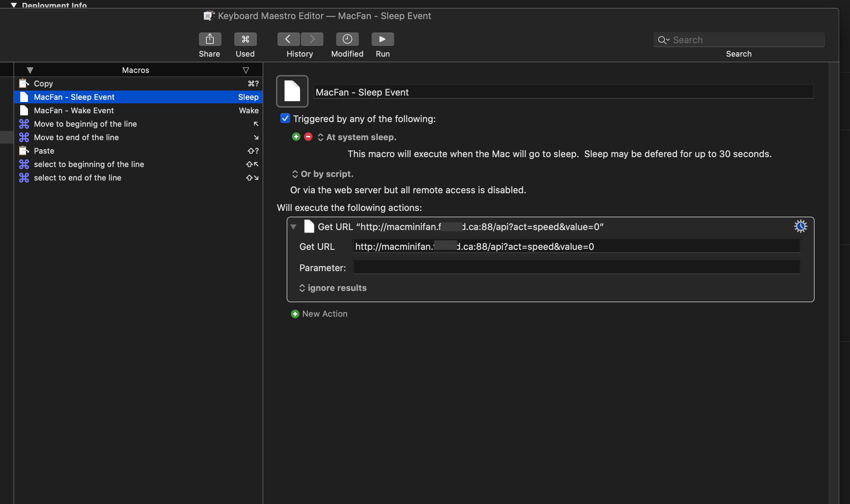Click the Get URL action document icon
850x504 pixels.
coord(309,226)
